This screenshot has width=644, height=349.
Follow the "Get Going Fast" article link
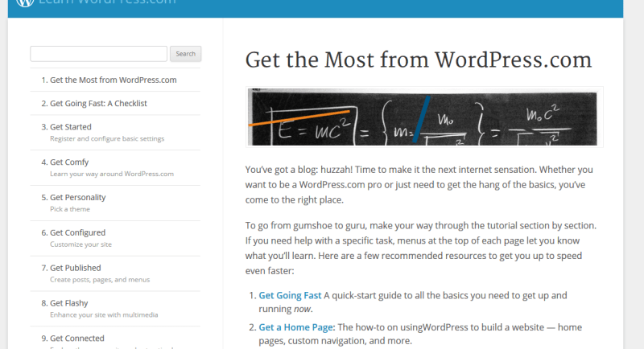click(x=290, y=295)
